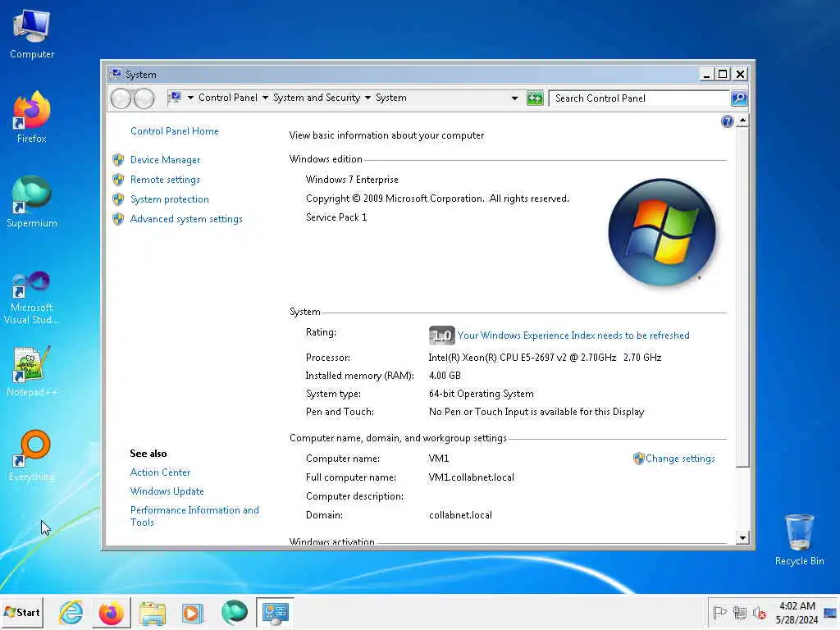
Task: Open the Notepad++ desktop shortcut
Action: point(32,372)
